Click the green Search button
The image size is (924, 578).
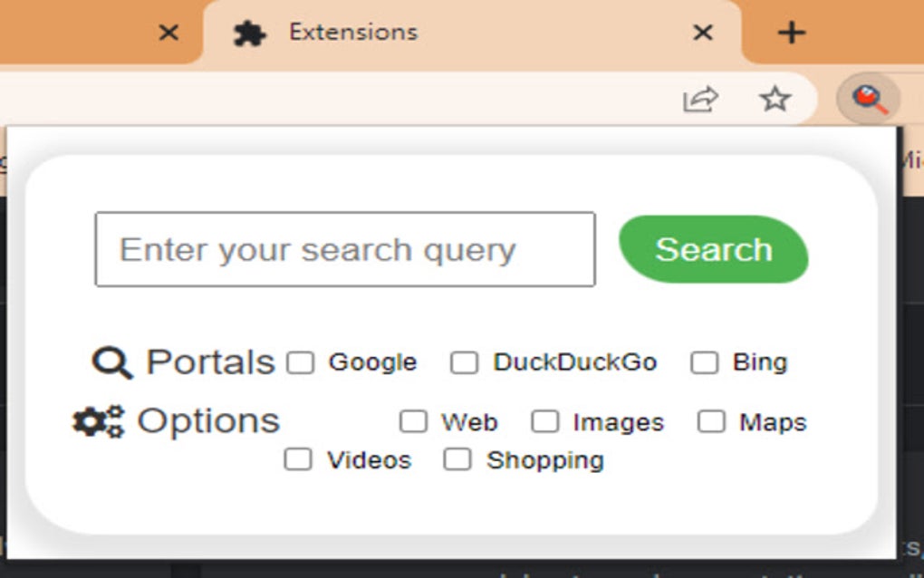[x=714, y=251]
